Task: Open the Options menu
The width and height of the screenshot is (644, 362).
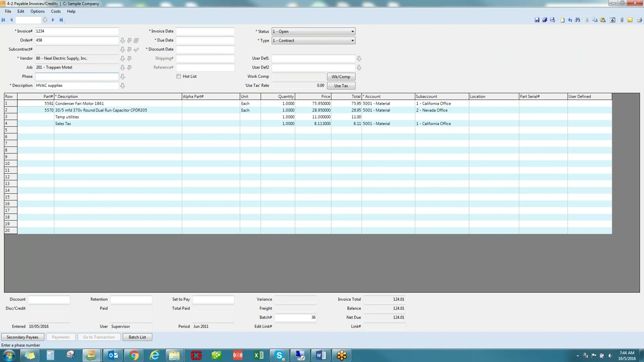Action: click(x=38, y=11)
